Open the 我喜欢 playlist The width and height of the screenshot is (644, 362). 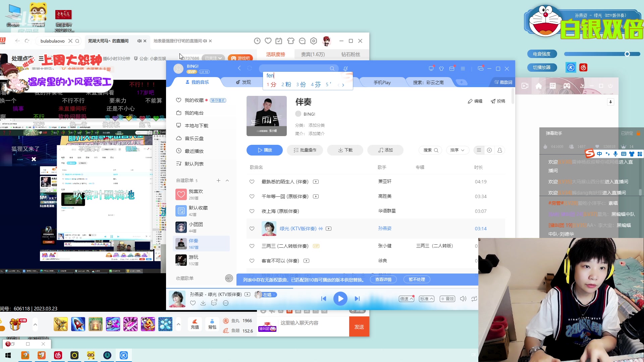coord(201,194)
